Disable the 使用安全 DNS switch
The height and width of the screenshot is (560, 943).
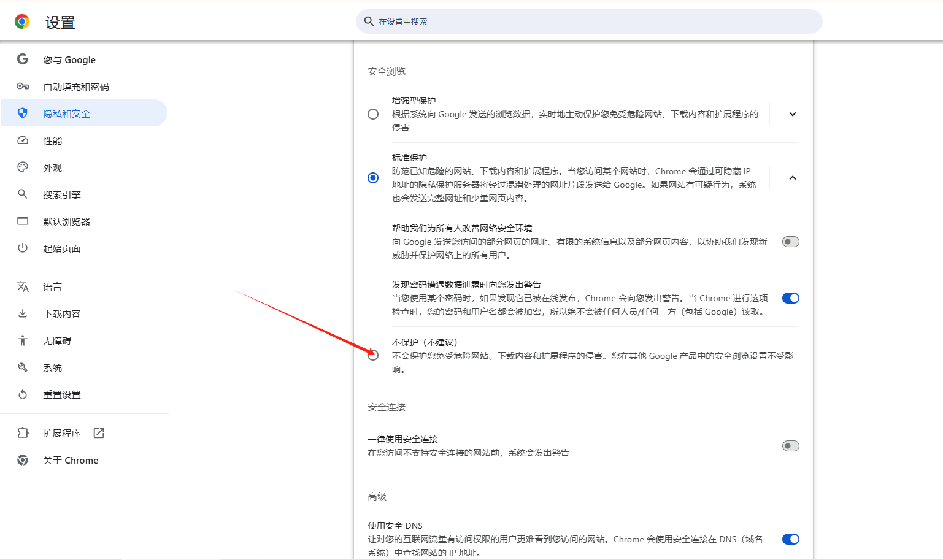click(791, 539)
